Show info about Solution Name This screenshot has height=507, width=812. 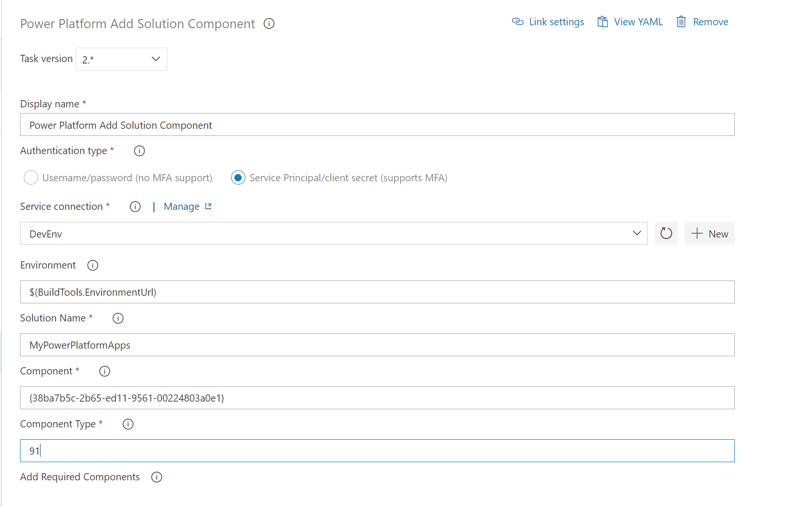(x=118, y=318)
